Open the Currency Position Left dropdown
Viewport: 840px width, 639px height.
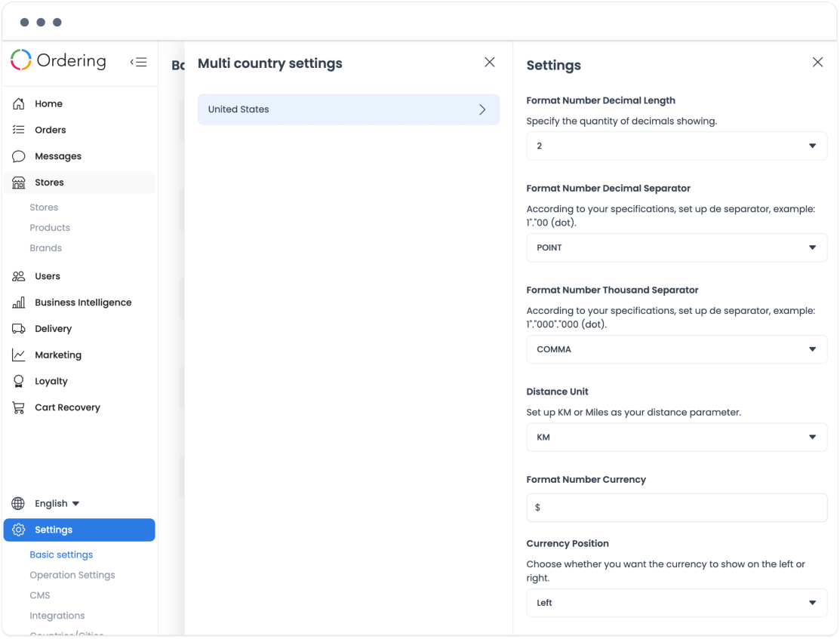point(677,603)
